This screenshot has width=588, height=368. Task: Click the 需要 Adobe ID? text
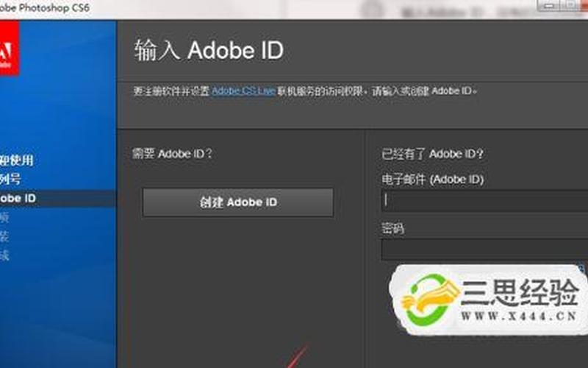pyautogui.click(x=173, y=154)
